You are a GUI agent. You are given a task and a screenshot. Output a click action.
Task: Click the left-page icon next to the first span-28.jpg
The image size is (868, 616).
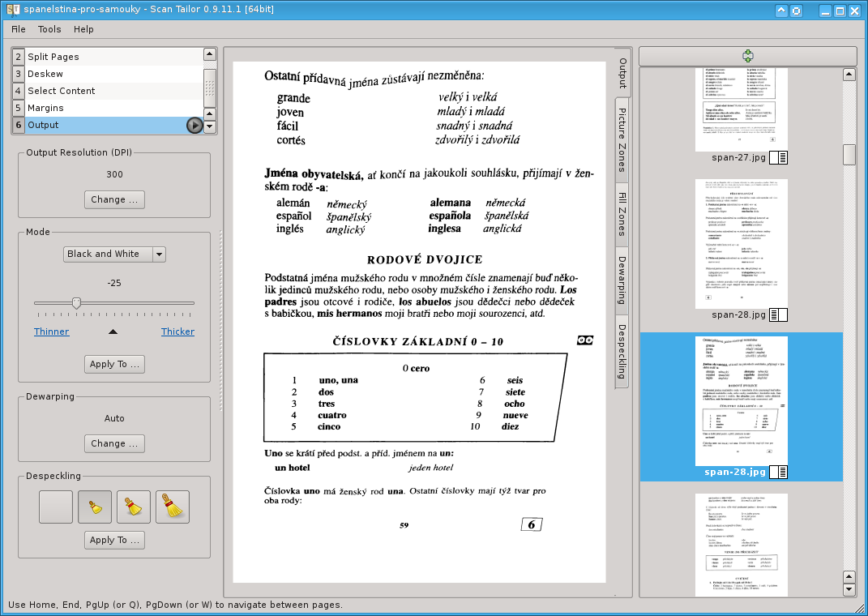[778, 315]
